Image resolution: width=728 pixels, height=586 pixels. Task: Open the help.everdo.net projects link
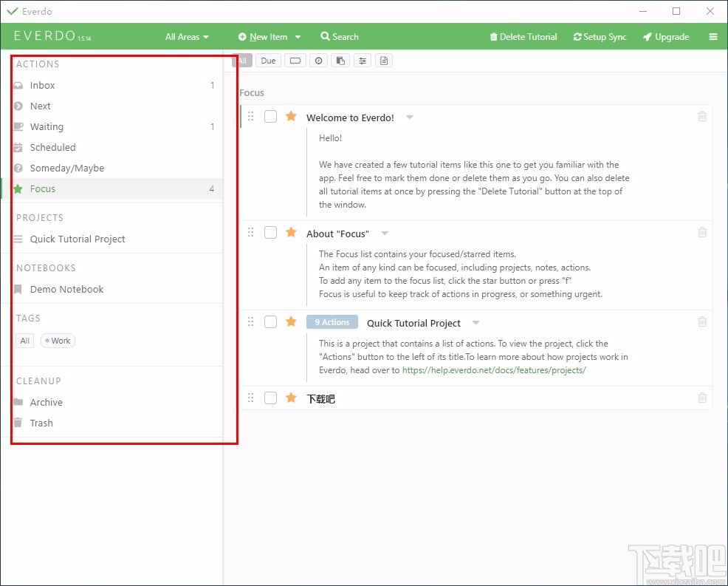(494, 370)
